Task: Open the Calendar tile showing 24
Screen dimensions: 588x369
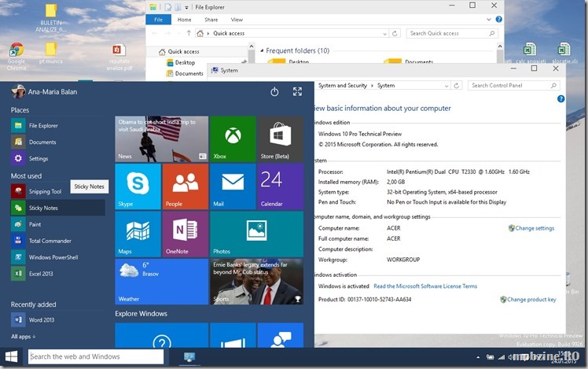Action: pyautogui.click(x=280, y=186)
